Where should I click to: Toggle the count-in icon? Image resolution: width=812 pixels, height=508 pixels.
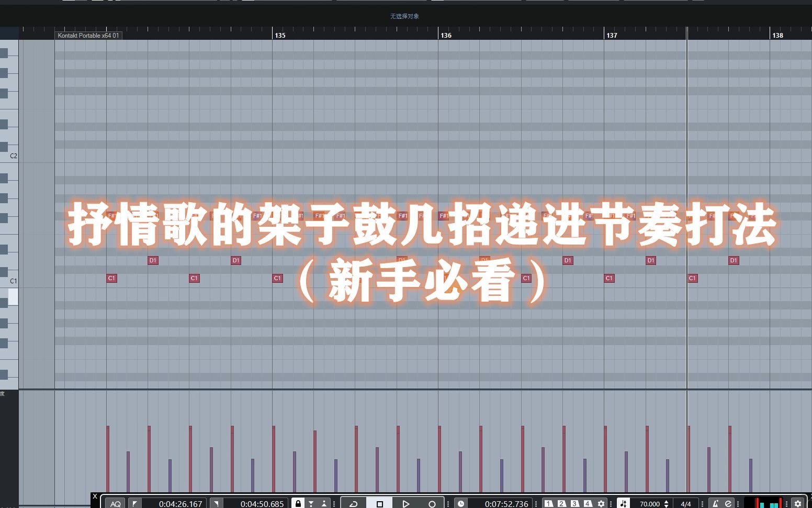pos(728,504)
